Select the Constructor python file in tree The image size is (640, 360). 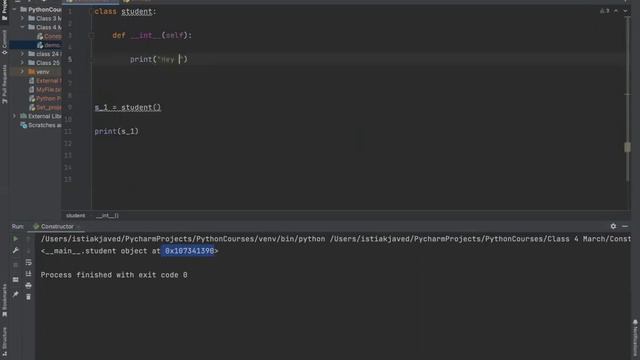(49, 36)
